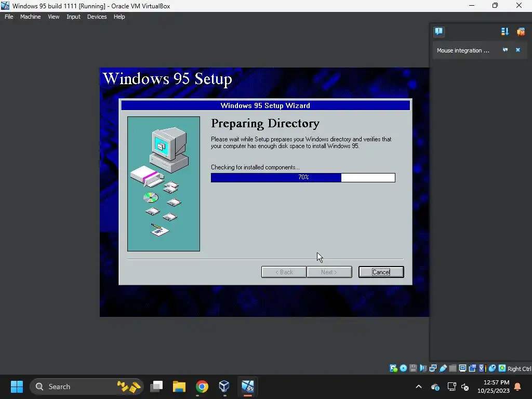
Task: Open VirtualBox Manager from the taskbar
Action: pyautogui.click(x=224, y=387)
